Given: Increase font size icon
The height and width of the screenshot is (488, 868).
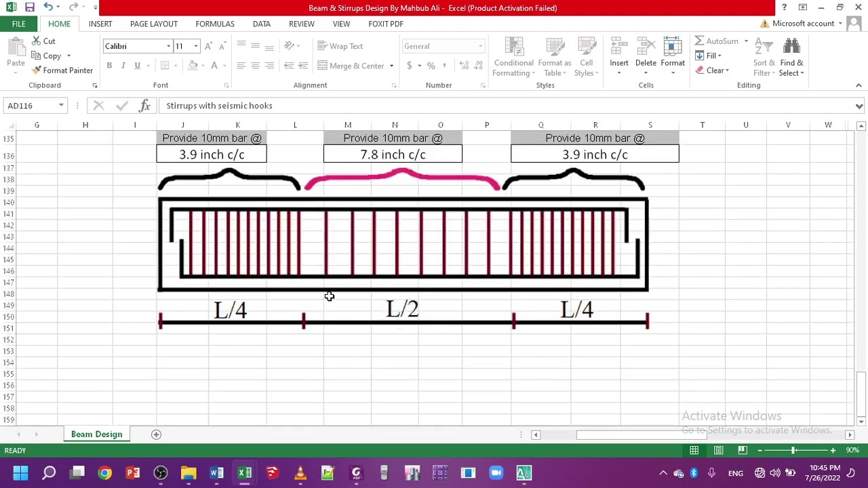Looking at the screenshot, I should coord(209,46).
